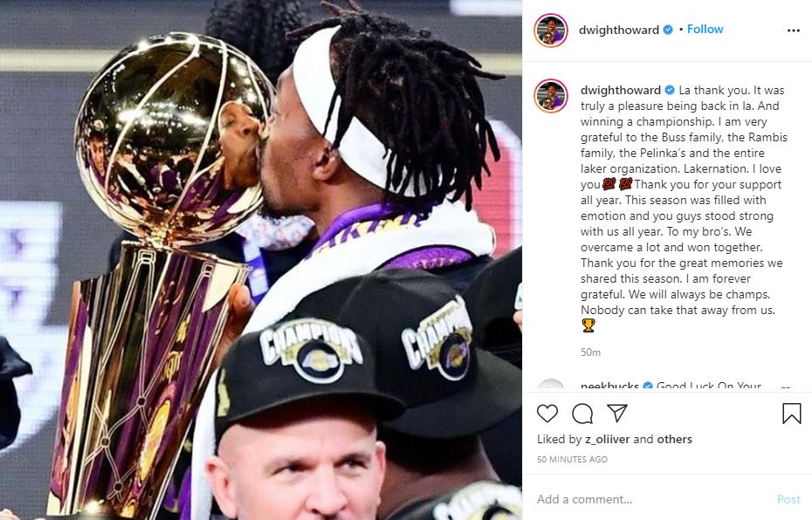Click verified badge in caption
Viewport: 812px width, 520px height.
click(x=670, y=90)
